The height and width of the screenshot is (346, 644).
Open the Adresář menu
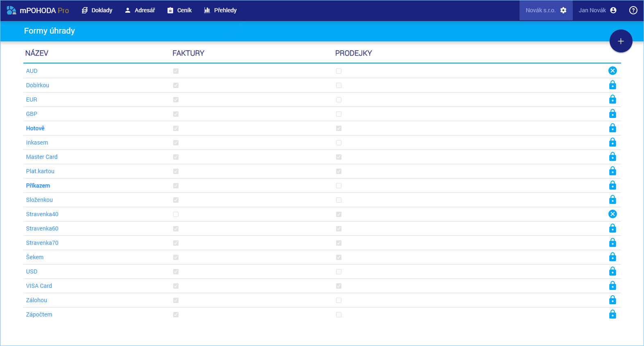coord(140,10)
